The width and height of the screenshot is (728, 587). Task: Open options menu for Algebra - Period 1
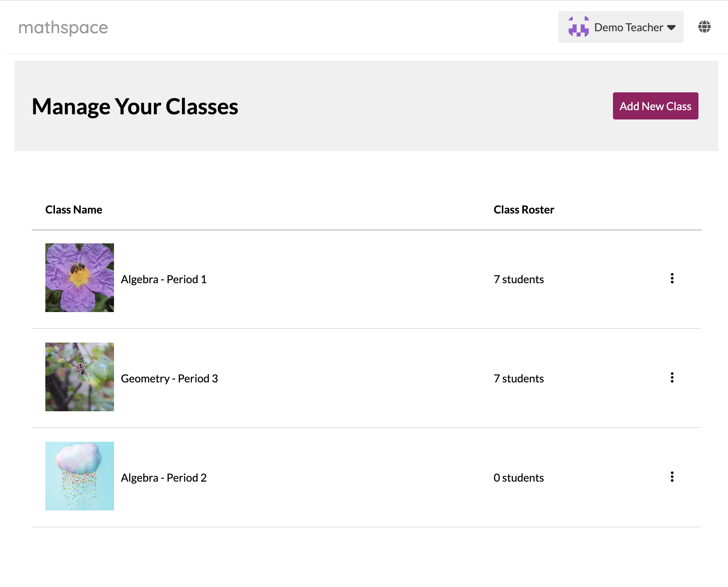pyautogui.click(x=672, y=278)
